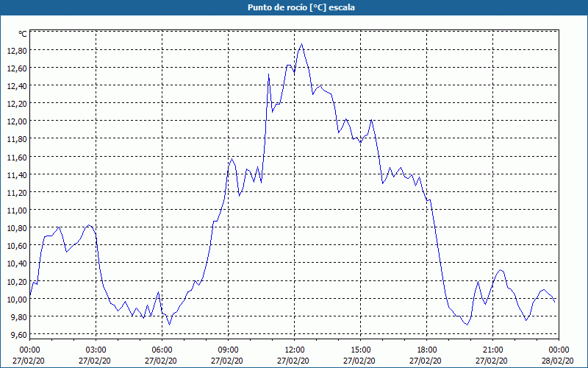Image resolution: width=588 pixels, height=368 pixels.
Task: Select the 06:00 time label
Action: 162,350
